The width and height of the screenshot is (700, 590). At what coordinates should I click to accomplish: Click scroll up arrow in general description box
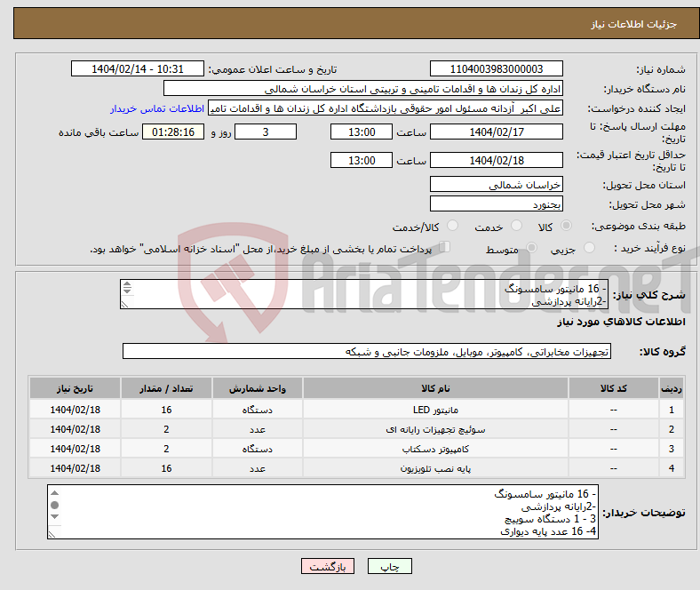coord(127,284)
